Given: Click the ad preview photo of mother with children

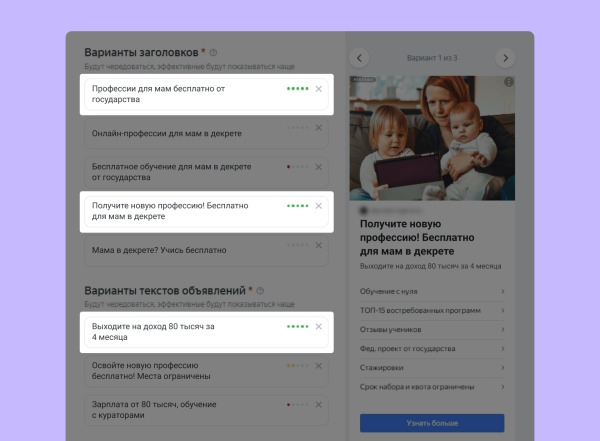Looking at the screenshot, I should click(431, 138).
